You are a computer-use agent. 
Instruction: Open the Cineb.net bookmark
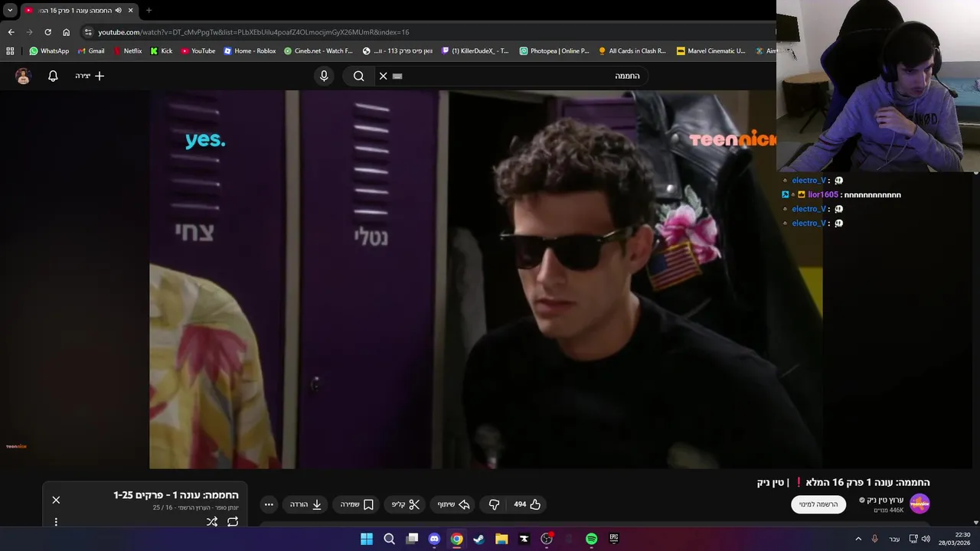point(318,51)
